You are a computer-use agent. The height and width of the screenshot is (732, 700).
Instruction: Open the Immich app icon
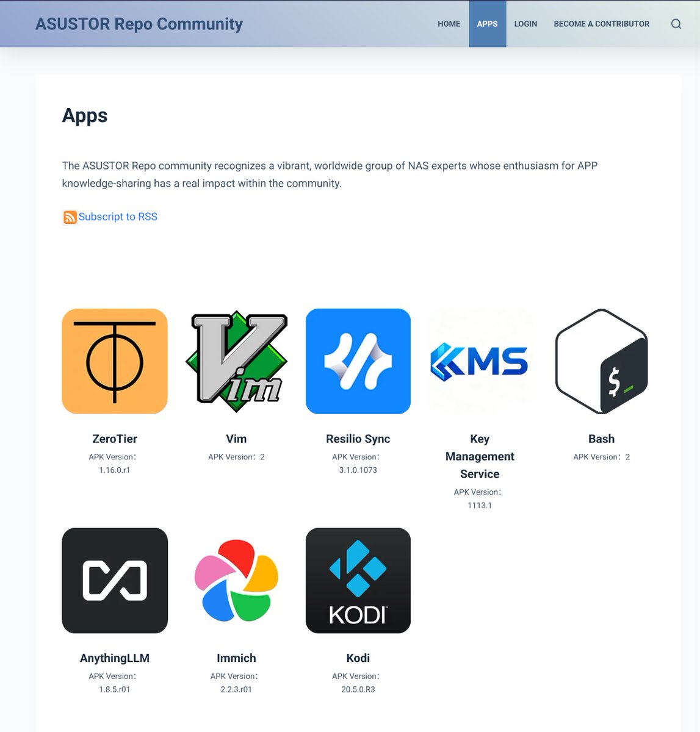(236, 581)
